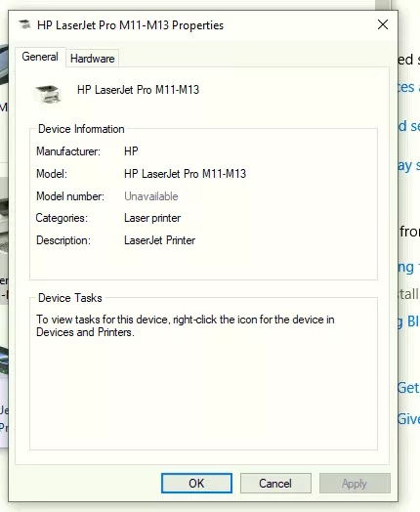Screen dimensions: 420x512
Task: Click the 'Give' link in background window
Action: 408,419
